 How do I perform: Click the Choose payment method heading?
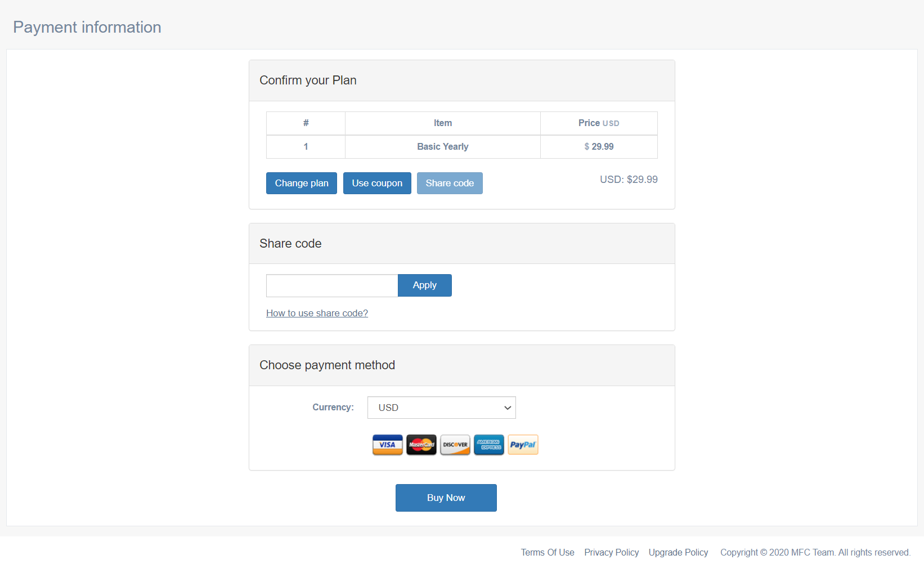[x=327, y=365]
